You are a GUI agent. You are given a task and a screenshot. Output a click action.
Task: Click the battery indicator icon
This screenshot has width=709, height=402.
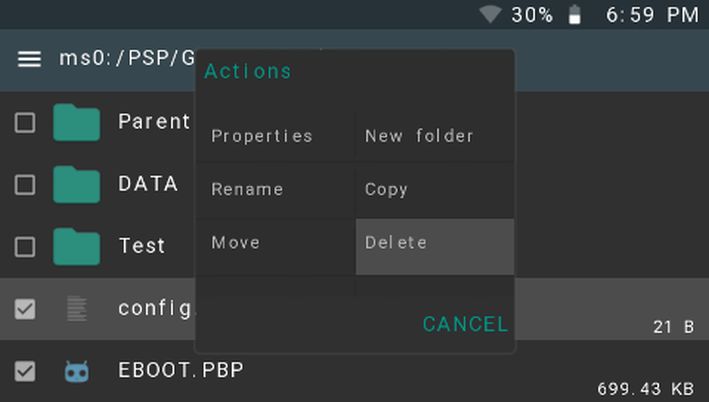pos(574,14)
